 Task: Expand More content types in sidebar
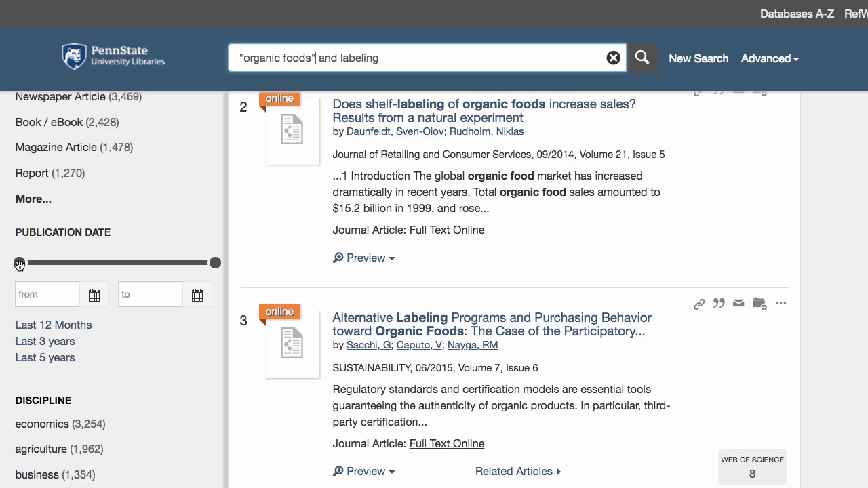point(33,199)
